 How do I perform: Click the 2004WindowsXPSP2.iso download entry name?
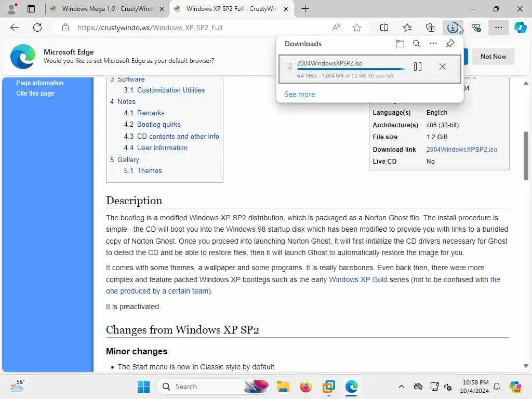[329, 63]
